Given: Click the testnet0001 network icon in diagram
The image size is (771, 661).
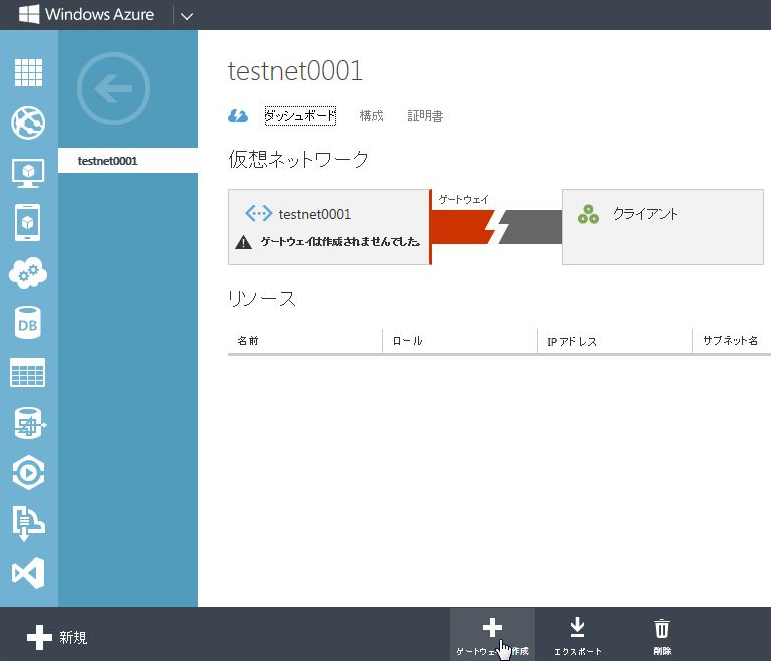Looking at the screenshot, I should [x=259, y=213].
